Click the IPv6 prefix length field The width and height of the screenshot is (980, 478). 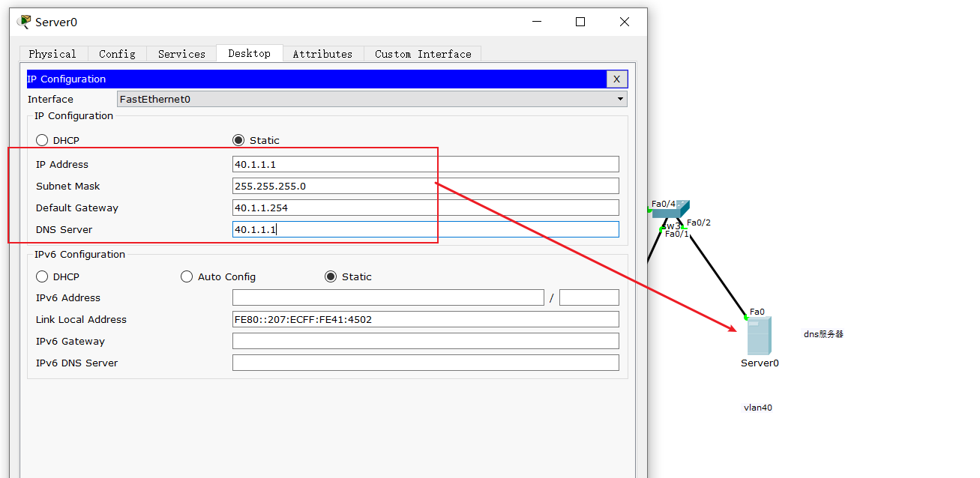(589, 297)
